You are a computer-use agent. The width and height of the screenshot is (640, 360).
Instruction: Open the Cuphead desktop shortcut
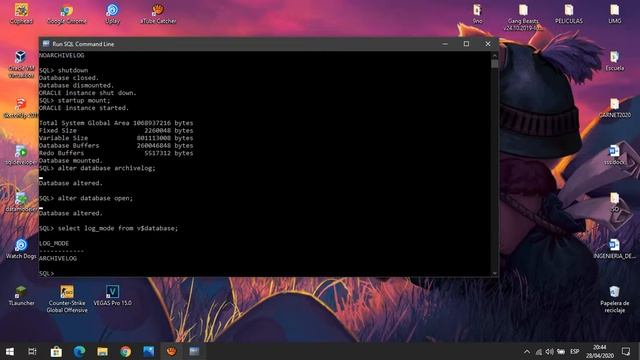[21, 13]
